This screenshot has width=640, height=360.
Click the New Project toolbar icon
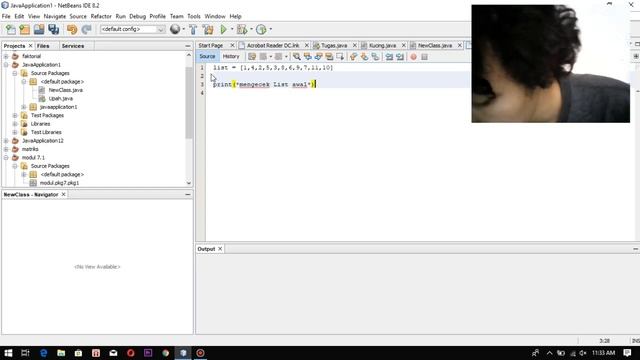pos(24,29)
